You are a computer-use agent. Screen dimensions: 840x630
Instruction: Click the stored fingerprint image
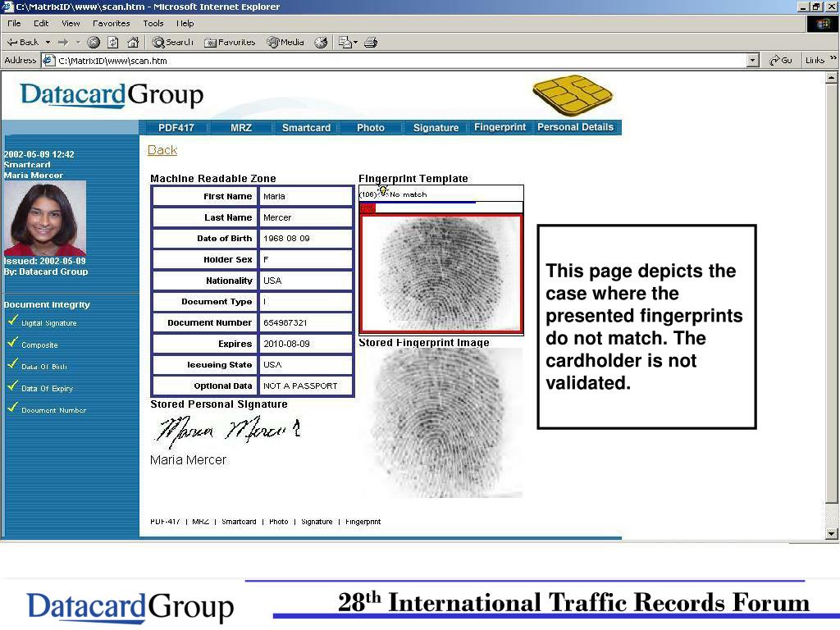pos(441,423)
